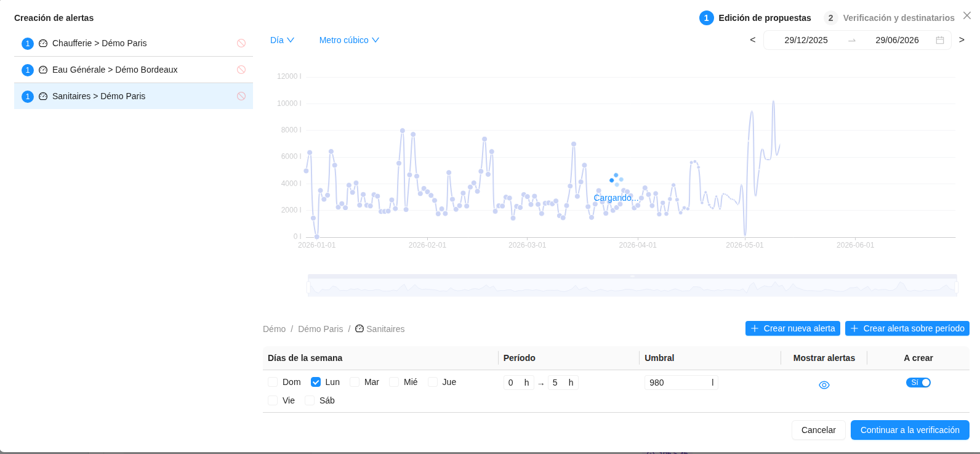Check the Dom weekday checkbox
Screen dimensions: 980x454
(273, 382)
